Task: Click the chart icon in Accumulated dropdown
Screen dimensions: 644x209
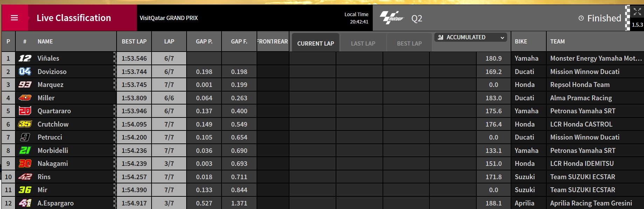Action: click(x=441, y=37)
